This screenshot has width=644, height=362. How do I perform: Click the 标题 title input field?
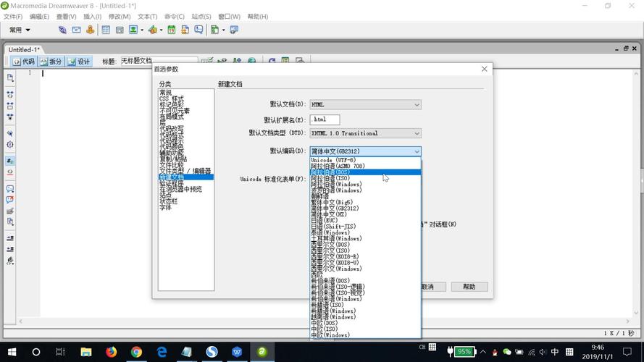pos(159,61)
